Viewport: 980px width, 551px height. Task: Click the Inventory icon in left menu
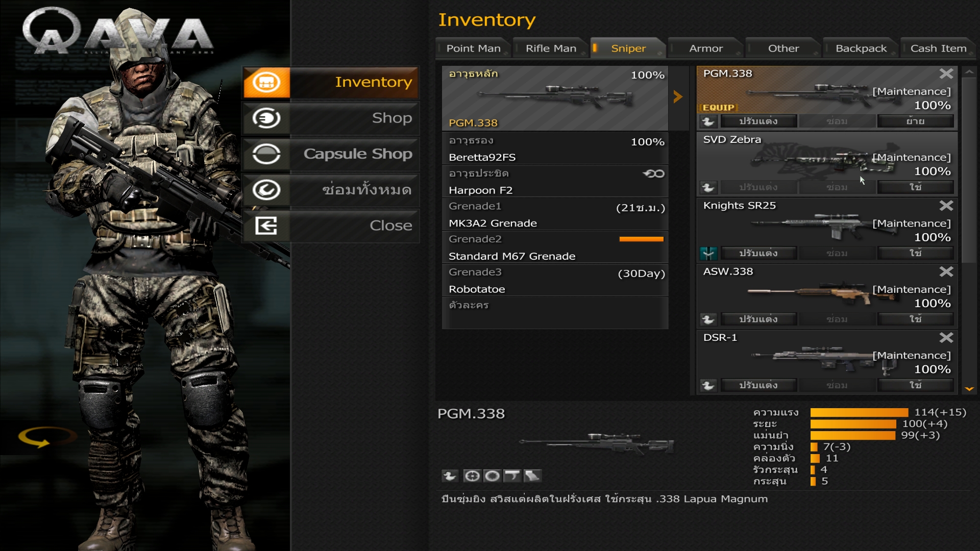click(x=266, y=82)
